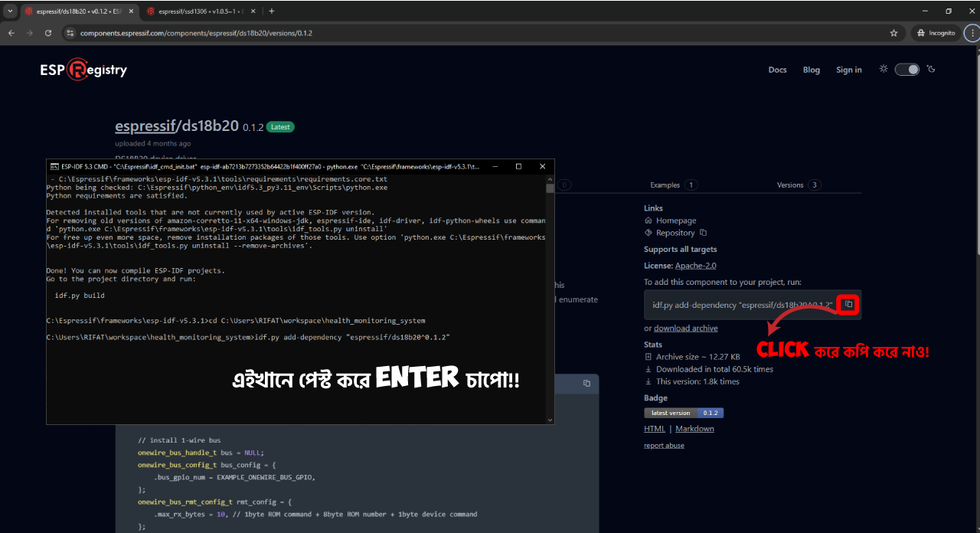Screen dimensions: 980x533
Task: Click the CMD scrollbar up arrow
Action: click(x=550, y=178)
